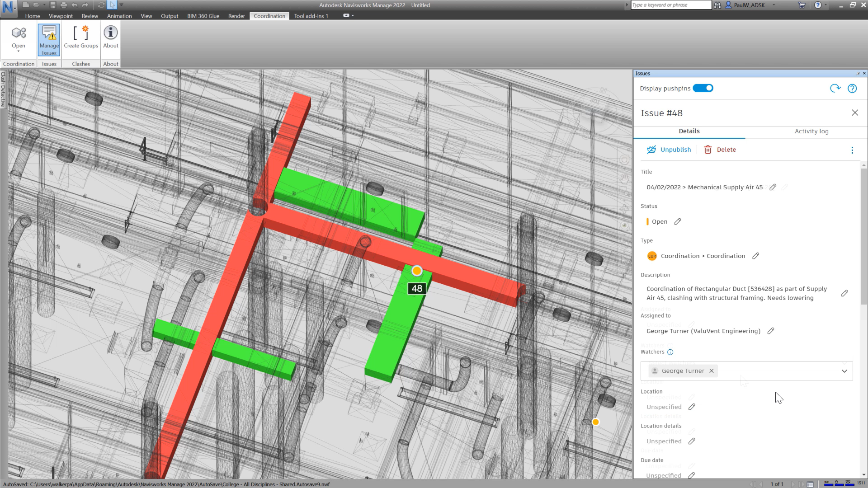Toggle the Display pushpins switch

point(703,88)
